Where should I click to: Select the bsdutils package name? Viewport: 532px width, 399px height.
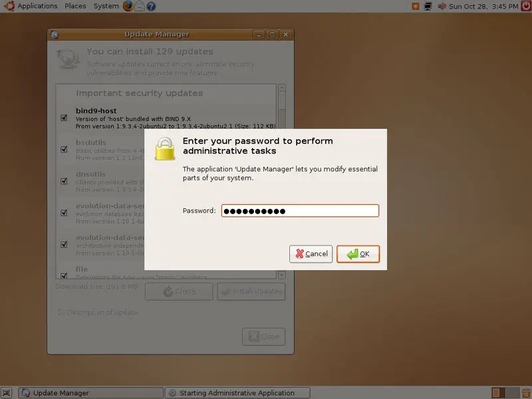tap(91, 142)
